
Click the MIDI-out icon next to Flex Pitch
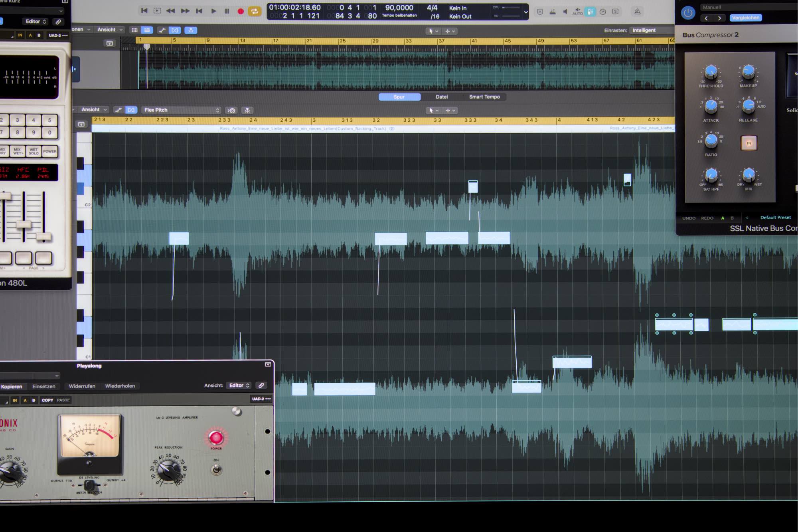[231, 111]
